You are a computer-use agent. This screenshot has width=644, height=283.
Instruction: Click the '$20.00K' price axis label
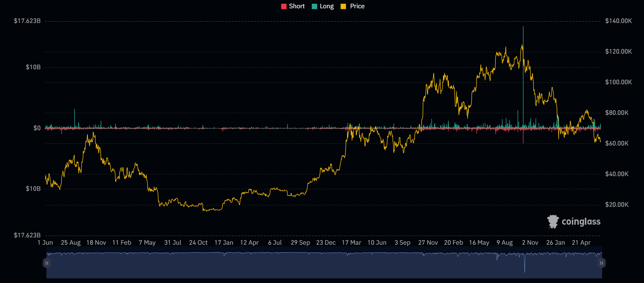(x=617, y=205)
